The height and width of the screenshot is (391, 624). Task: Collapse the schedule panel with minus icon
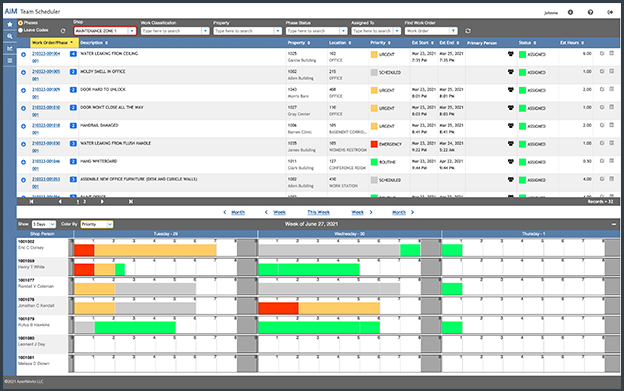click(x=614, y=224)
